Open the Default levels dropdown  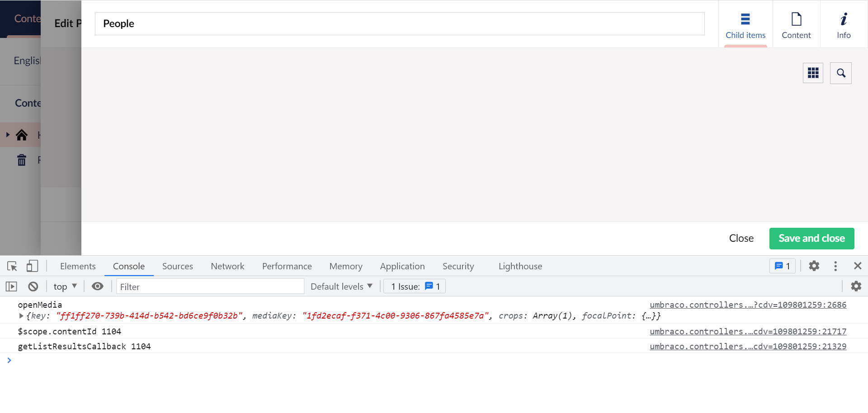[x=341, y=286]
